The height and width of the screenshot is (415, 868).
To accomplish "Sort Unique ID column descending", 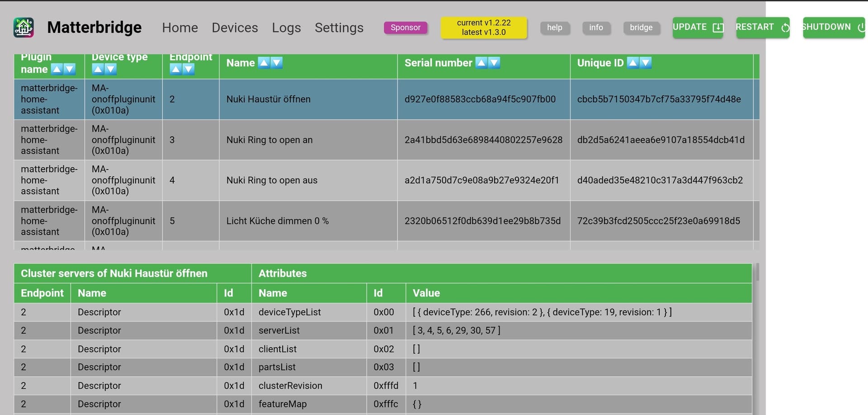I will point(646,63).
